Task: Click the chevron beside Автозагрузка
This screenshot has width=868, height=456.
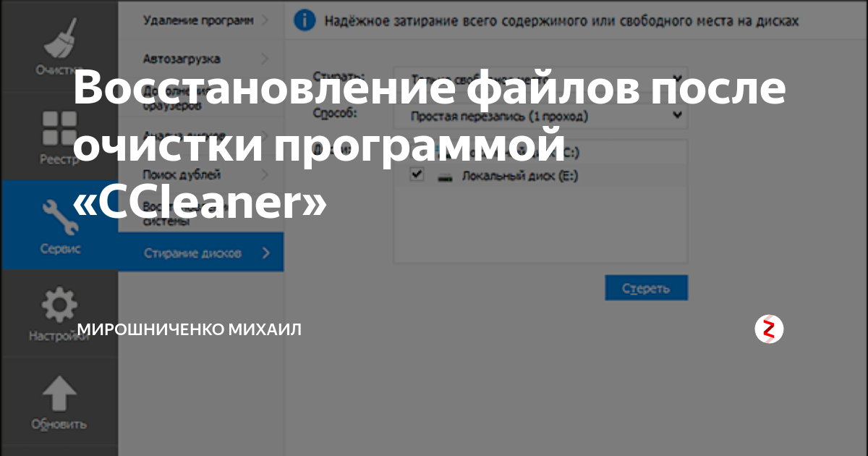Action: click(265, 58)
